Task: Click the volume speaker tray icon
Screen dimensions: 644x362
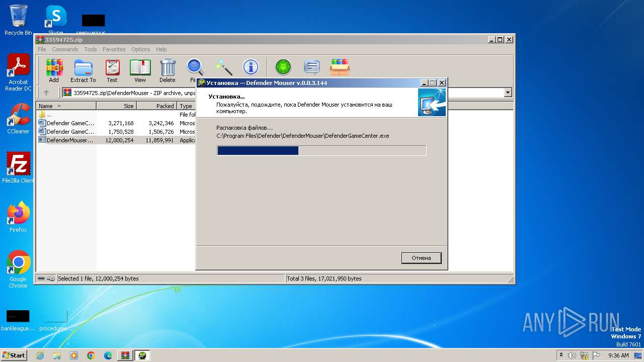Action: click(572, 355)
